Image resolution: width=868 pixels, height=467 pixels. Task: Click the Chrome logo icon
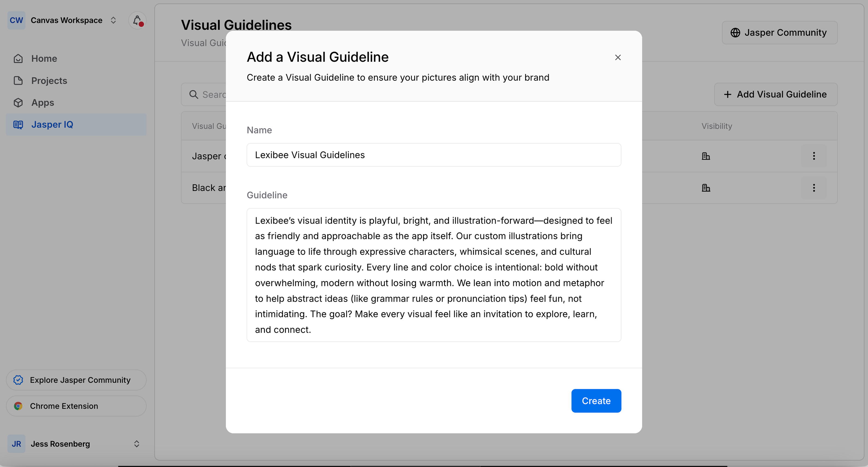tap(18, 406)
